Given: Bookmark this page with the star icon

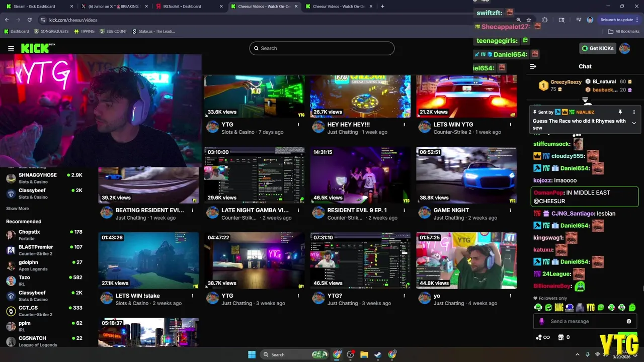Looking at the screenshot, I should point(529,20).
